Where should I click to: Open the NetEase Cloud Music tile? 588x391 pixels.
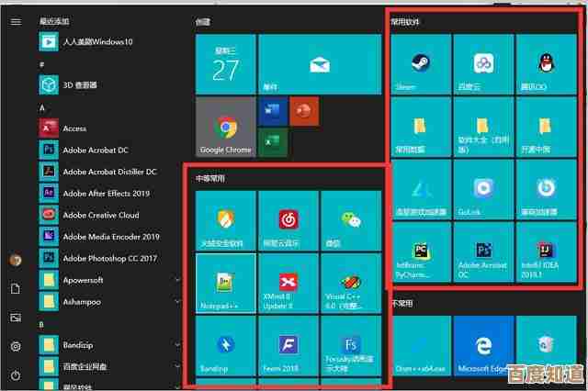[288, 222]
